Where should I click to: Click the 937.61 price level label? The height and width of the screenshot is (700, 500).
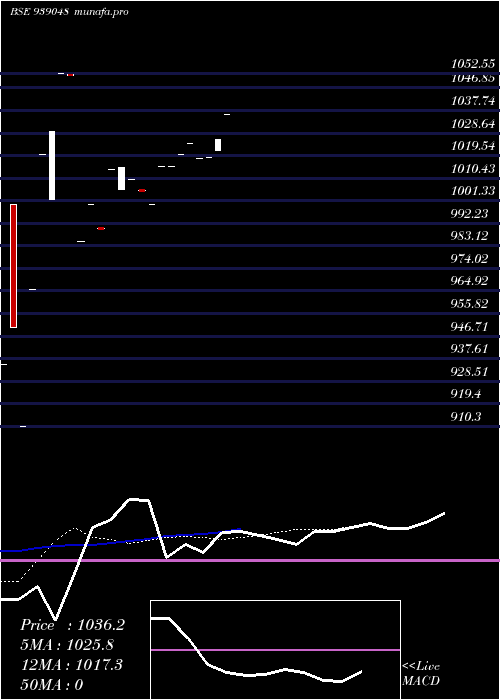click(470, 349)
